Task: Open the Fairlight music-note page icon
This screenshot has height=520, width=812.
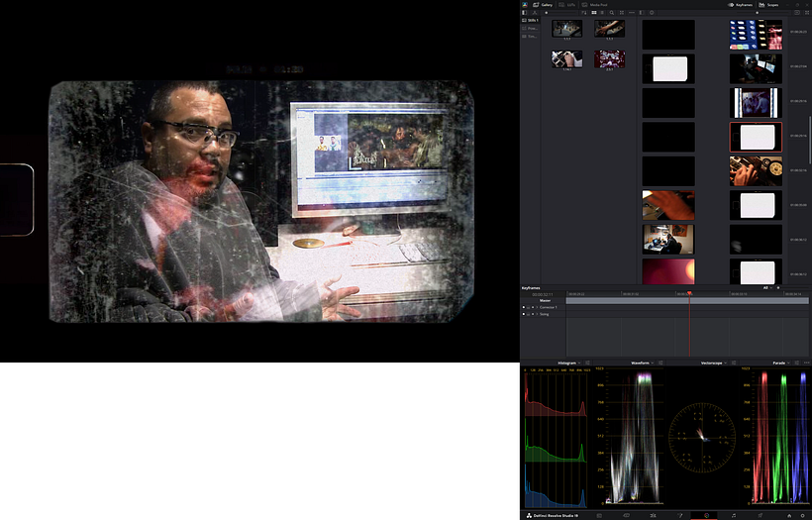Action: pyautogui.click(x=732, y=515)
